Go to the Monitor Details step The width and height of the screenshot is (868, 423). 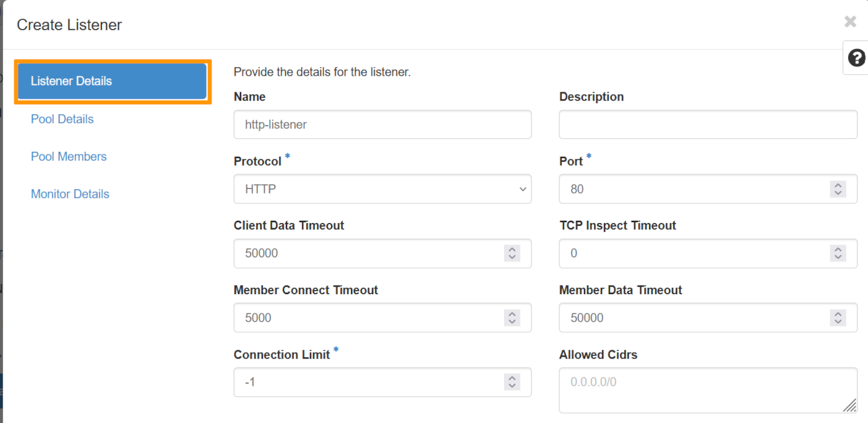tap(70, 194)
